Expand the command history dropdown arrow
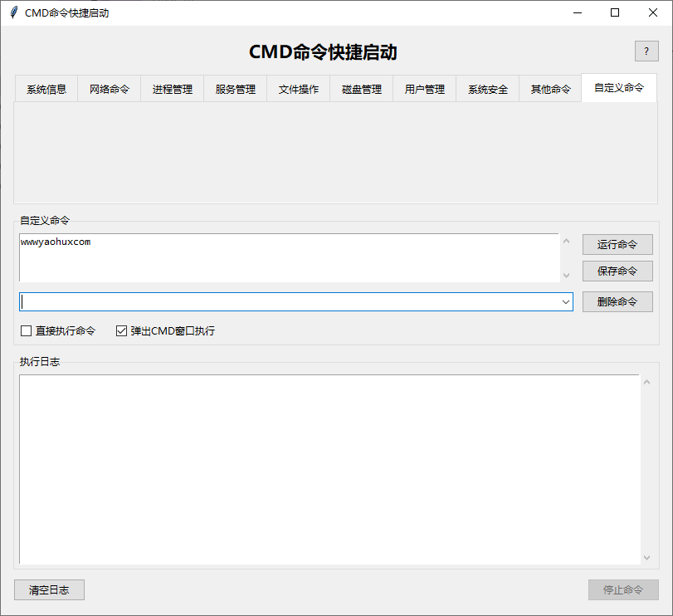This screenshot has height=616, width=673. (566, 301)
